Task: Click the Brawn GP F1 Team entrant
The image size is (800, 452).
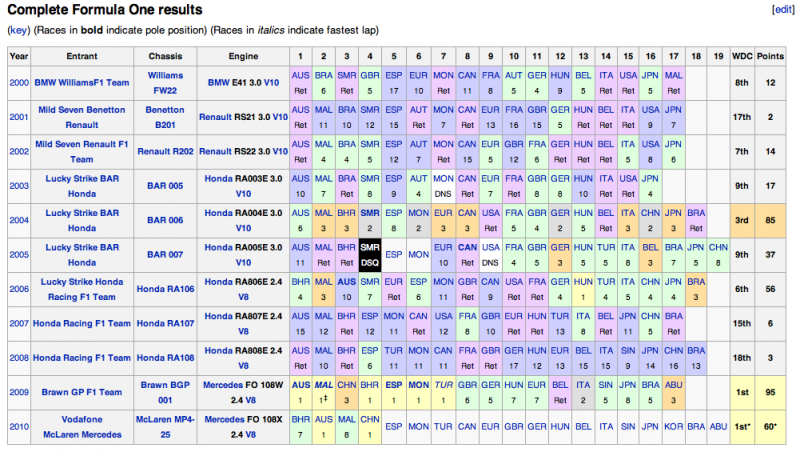Action: [x=68, y=391]
